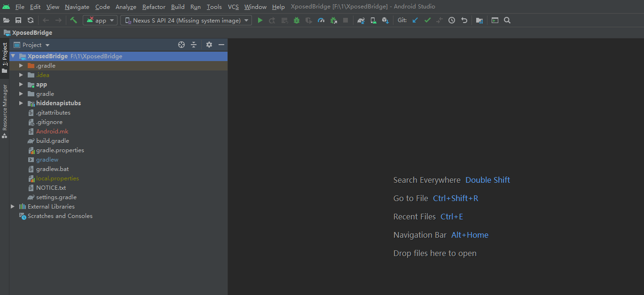Click the Select Opened File target icon
Screen dimensions: 644x295
coord(181,45)
